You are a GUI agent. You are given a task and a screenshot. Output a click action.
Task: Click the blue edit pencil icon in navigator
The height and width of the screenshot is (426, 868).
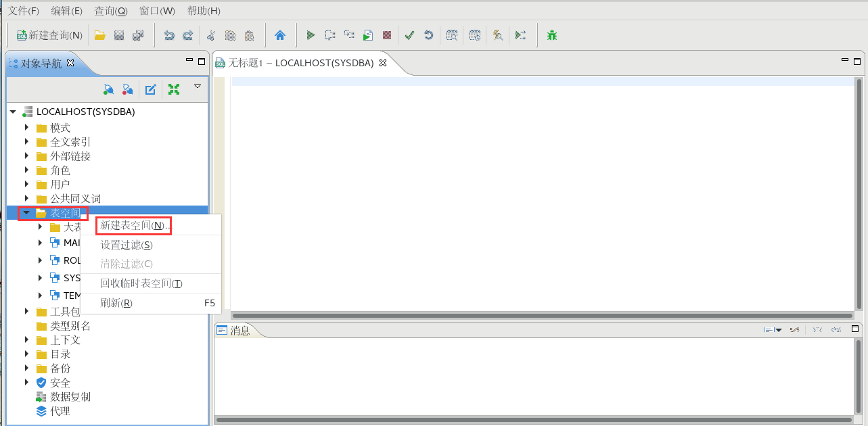pos(151,89)
